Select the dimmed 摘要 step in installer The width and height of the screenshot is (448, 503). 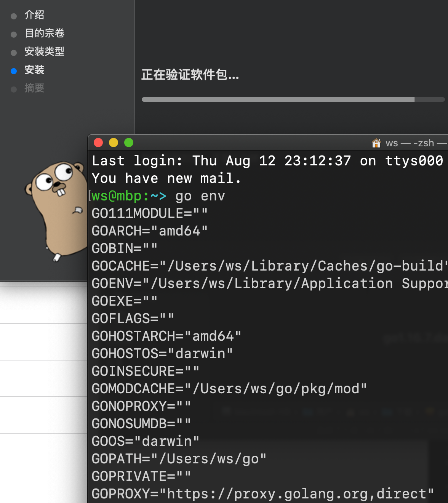(x=34, y=88)
